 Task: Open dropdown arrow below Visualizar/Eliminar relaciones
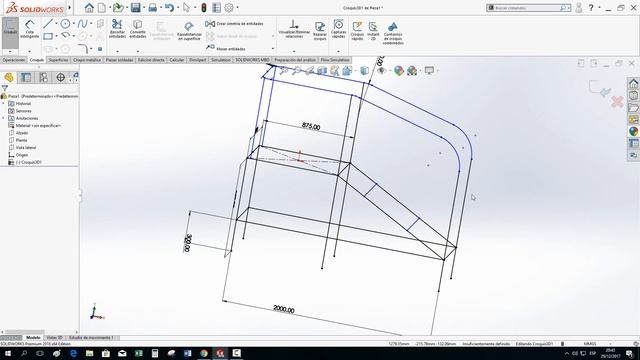pos(294,51)
